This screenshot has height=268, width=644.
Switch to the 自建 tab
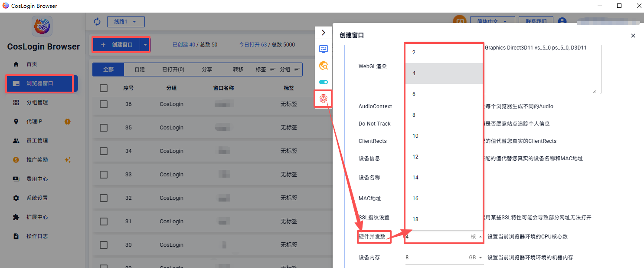click(140, 69)
